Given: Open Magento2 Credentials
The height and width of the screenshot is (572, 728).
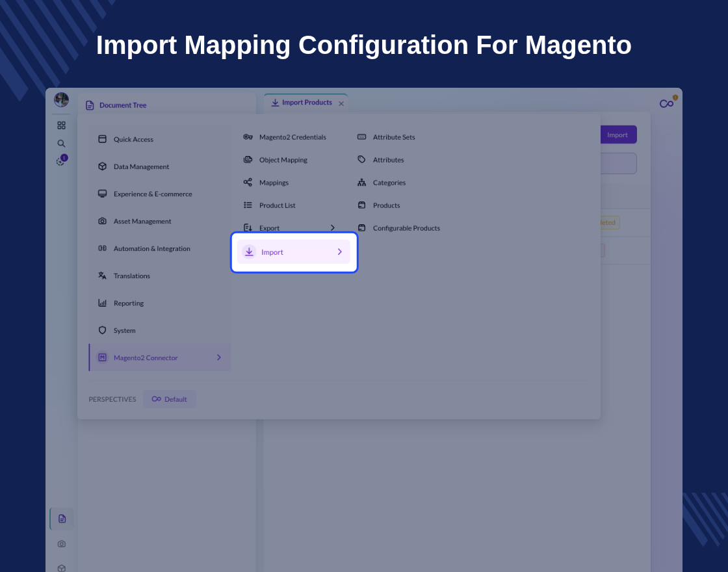Looking at the screenshot, I should [x=293, y=137].
